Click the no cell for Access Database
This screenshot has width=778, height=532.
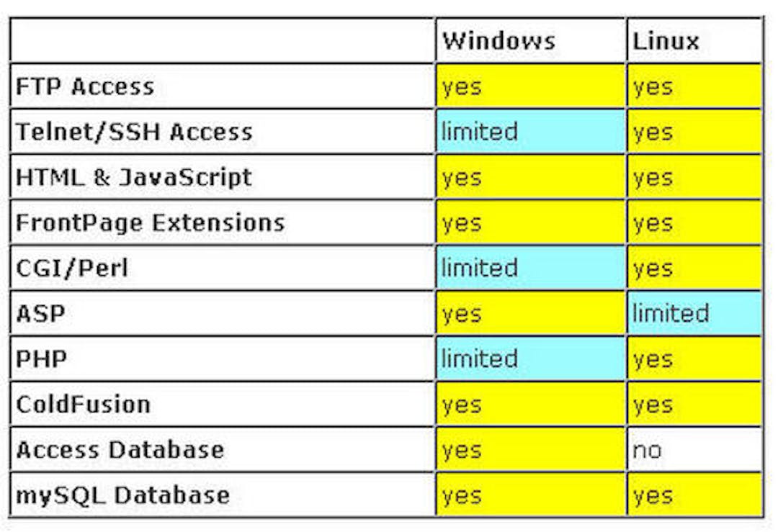[x=694, y=450]
